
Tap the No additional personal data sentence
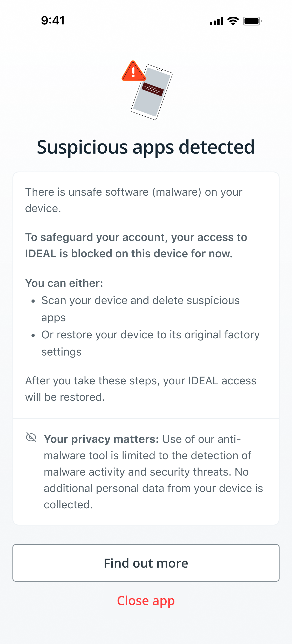click(x=153, y=488)
